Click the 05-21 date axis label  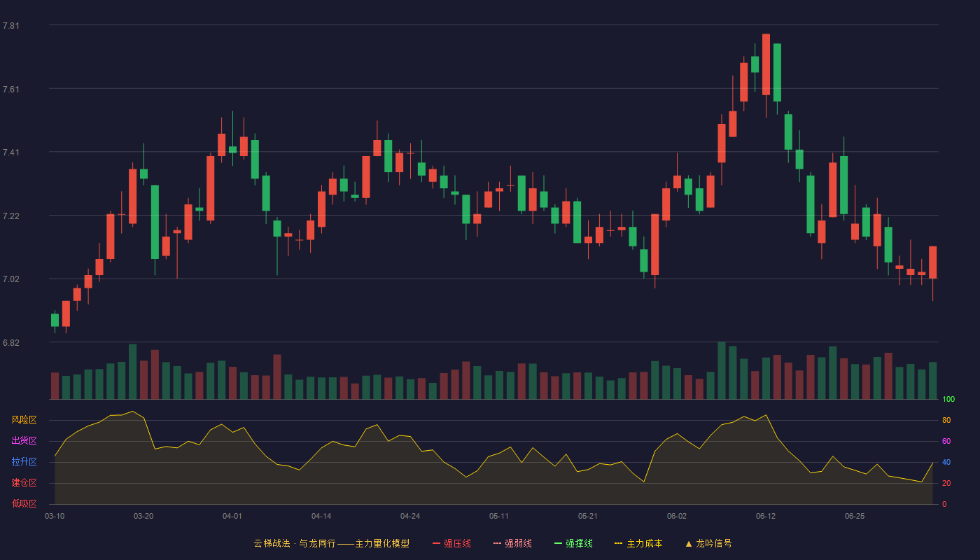588,516
